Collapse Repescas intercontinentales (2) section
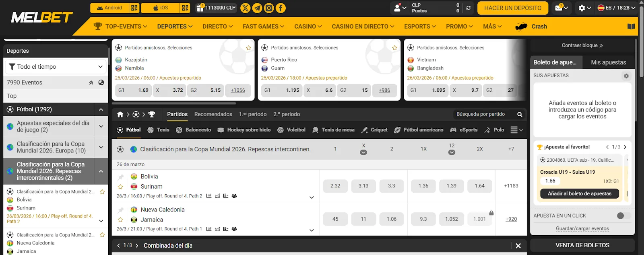Screen dimensions: 644x255 click(x=101, y=171)
